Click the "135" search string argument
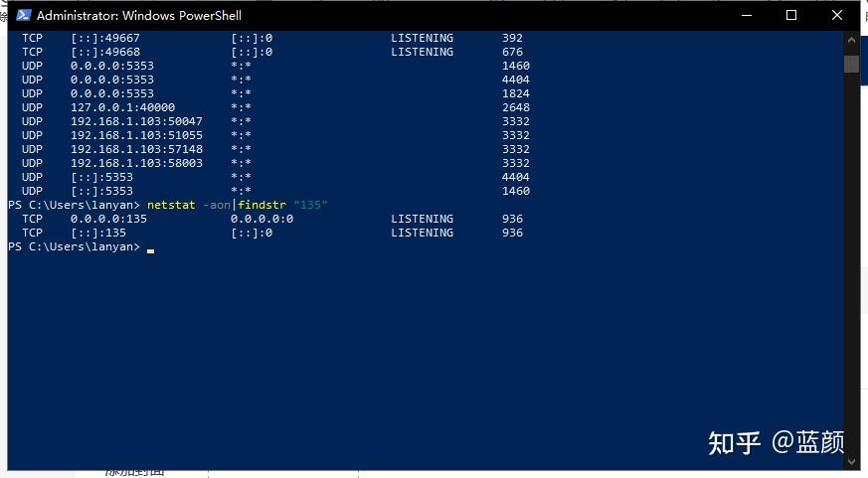 (x=310, y=205)
